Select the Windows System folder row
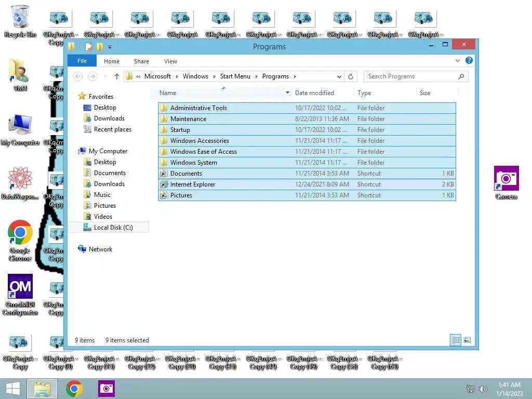 (307, 163)
